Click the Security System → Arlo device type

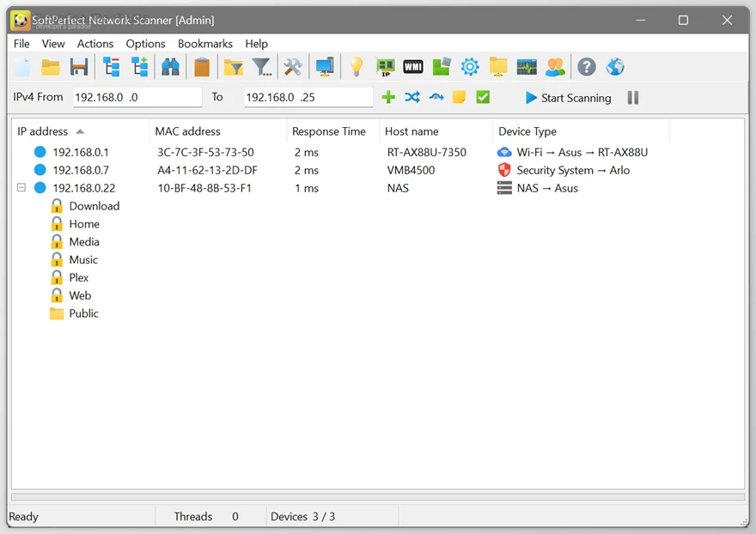click(x=573, y=170)
